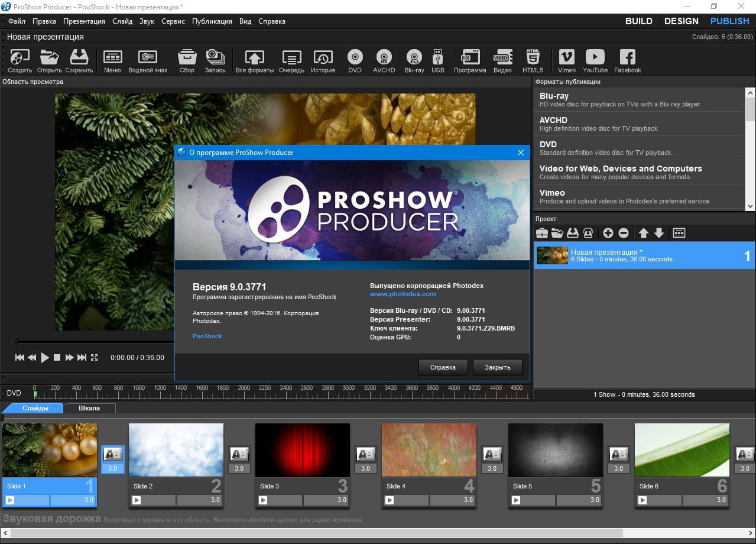Click the YouTube publishing icon
The image size is (756, 544).
pos(595,58)
